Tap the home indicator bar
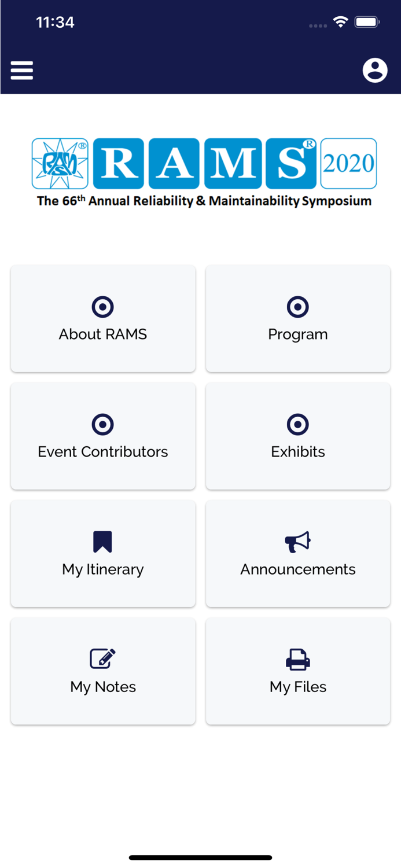This screenshot has height=868, width=401. [200, 858]
